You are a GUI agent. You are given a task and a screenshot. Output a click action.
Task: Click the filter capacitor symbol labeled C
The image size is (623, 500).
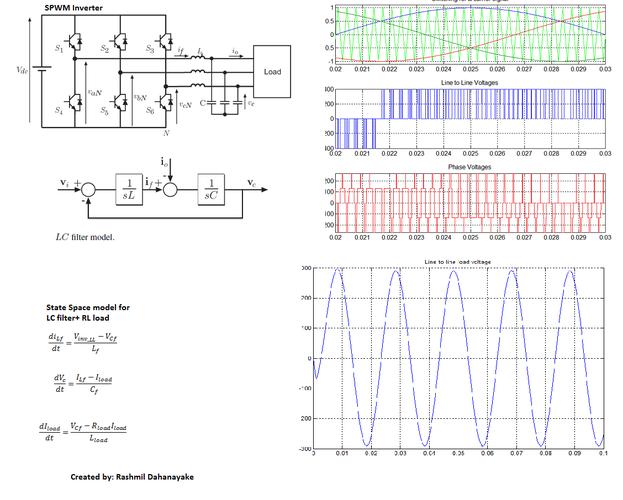[x=211, y=103]
